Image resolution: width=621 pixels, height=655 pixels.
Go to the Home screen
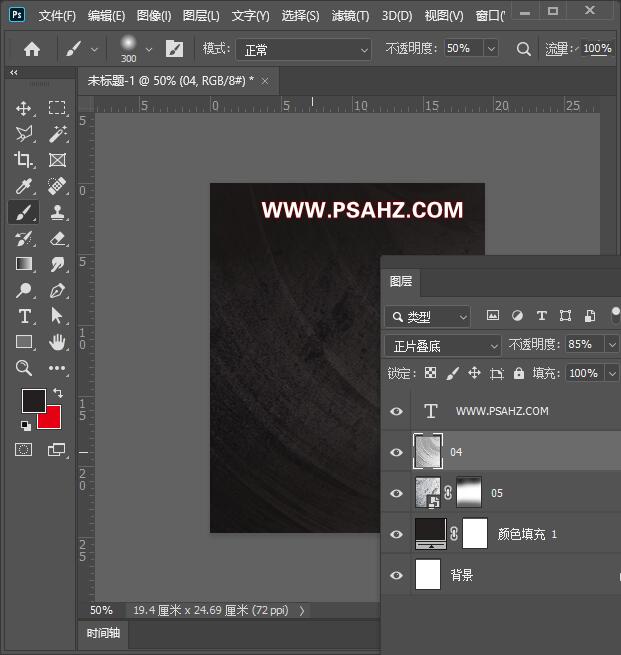pyautogui.click(x=32, y=49)
